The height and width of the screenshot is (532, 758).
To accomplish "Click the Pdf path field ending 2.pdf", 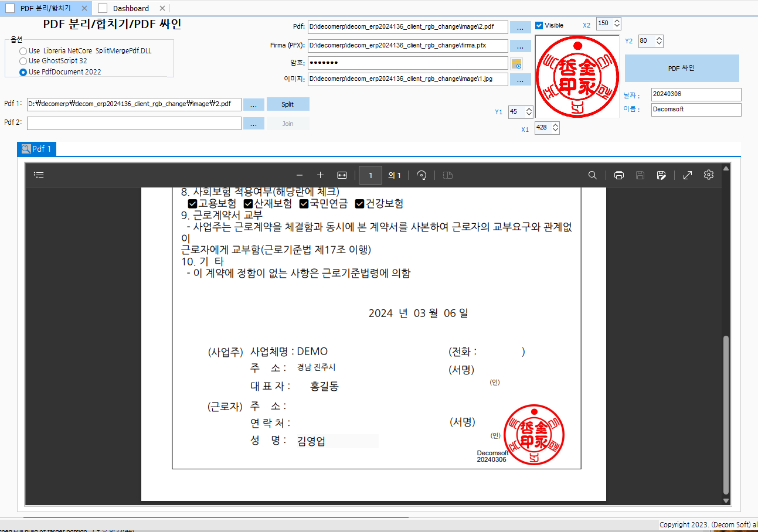I will coord(407,27).
